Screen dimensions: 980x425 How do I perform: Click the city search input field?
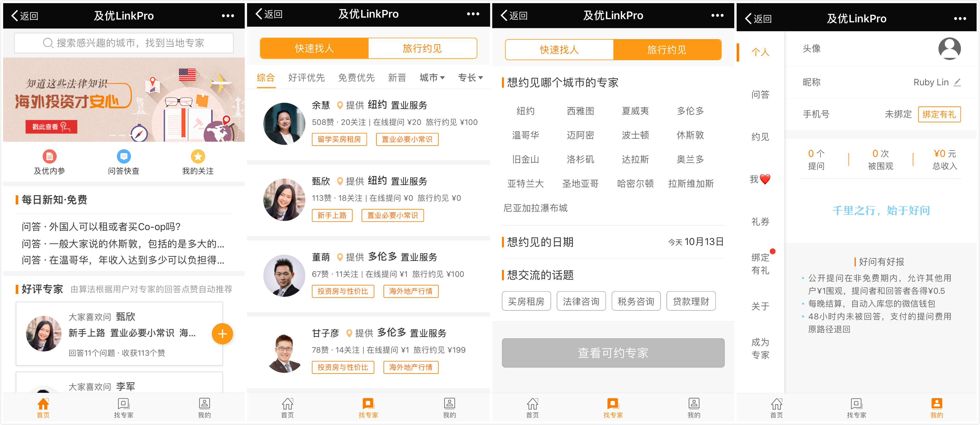coord(124,43)
